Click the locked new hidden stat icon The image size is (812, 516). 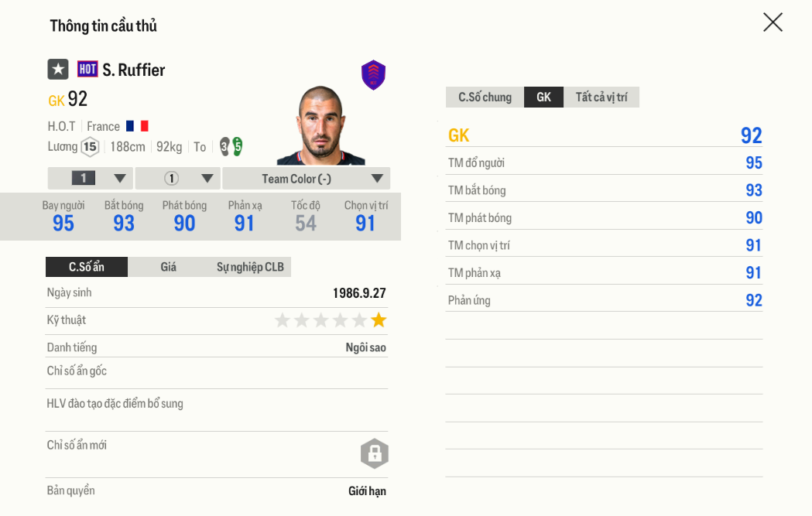click(374, 453)
